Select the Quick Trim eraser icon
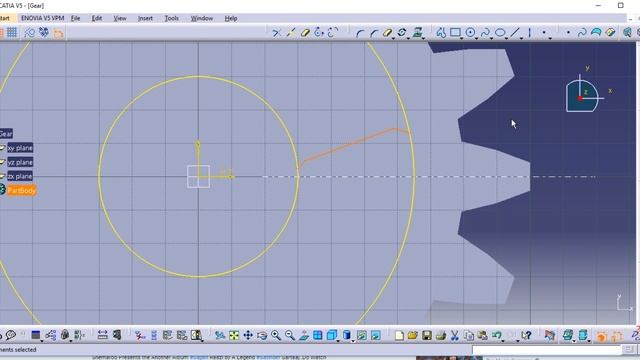Image resolution: width=640 pixels, height=360 pixels. coord(305,33)
